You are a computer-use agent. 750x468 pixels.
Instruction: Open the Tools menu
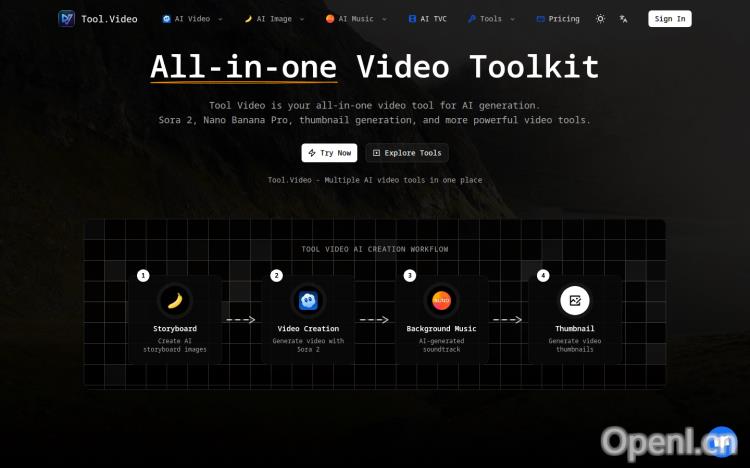tap(491, 19)
